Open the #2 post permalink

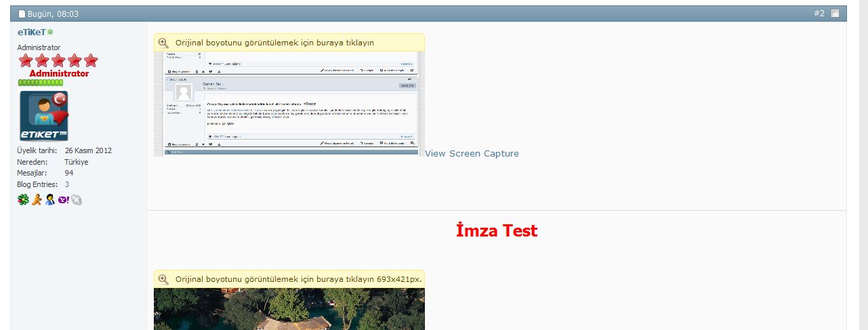[x=819, y=14]
